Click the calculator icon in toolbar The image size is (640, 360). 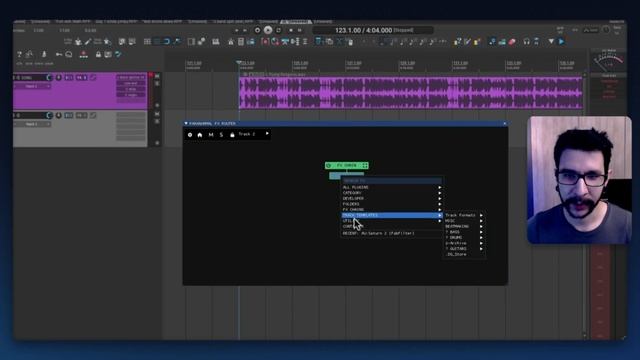point(241,42)
